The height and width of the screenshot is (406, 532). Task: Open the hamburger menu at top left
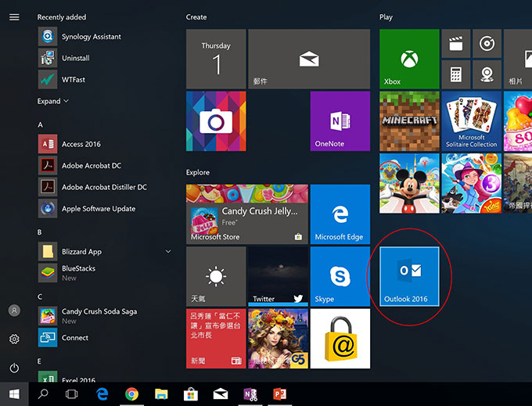click(14, 17)
